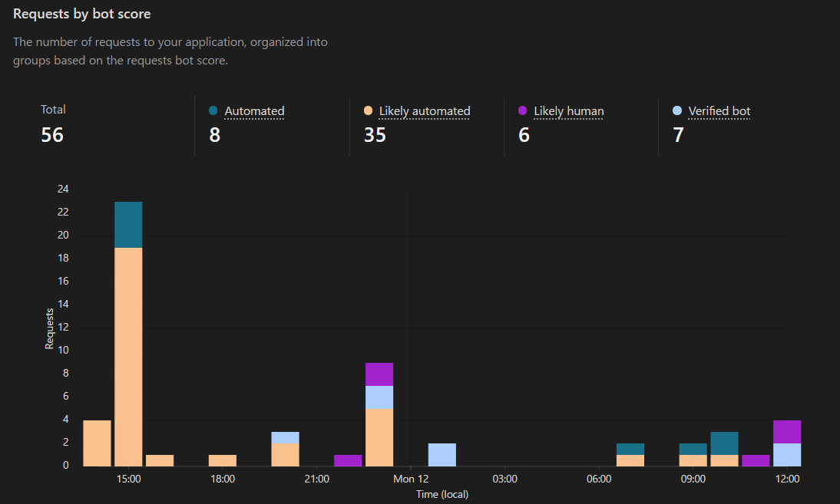Click the 21:00 time axis label
Screen dimensions: 840x504
click(x=316, y=479)
